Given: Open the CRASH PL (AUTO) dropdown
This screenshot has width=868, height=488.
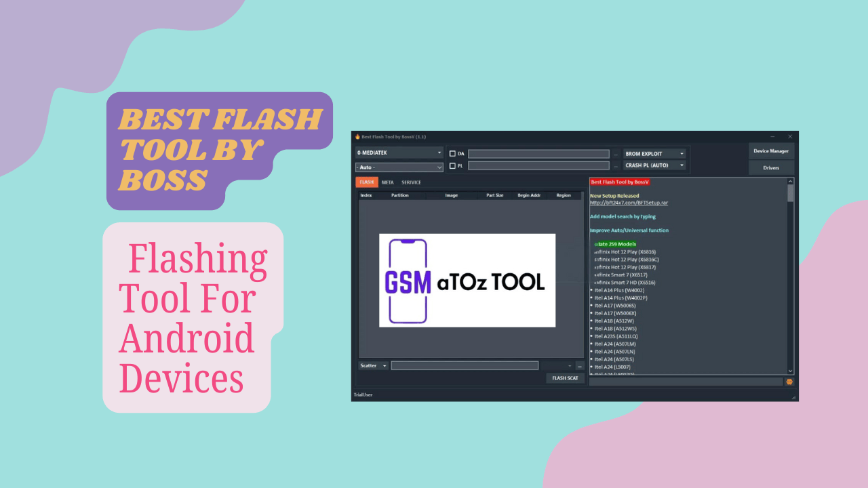Looking at the screenshot, I should click(x=681, y=165).
